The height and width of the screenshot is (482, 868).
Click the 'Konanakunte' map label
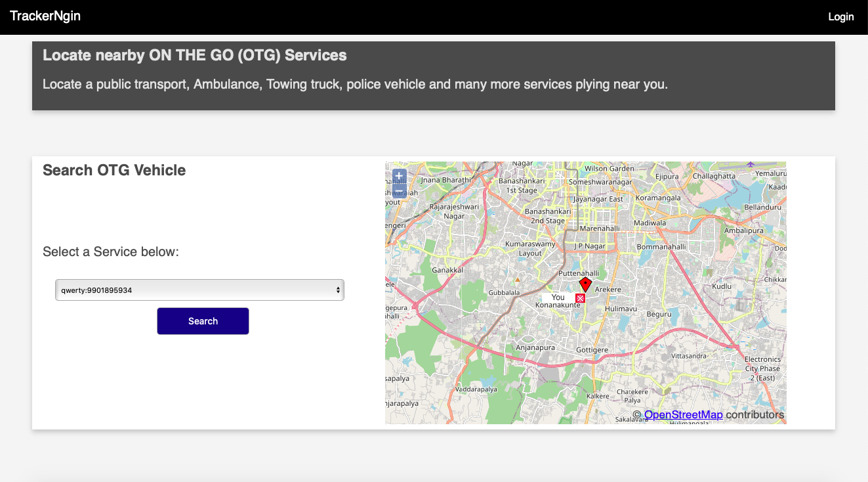click(x=558, y=305)
